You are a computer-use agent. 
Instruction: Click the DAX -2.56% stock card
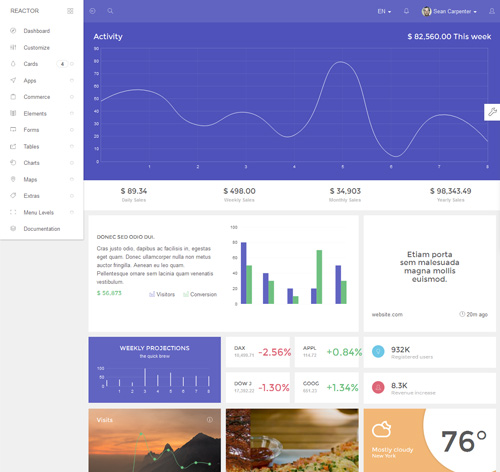pyautogui.click(x=258, y=352)
